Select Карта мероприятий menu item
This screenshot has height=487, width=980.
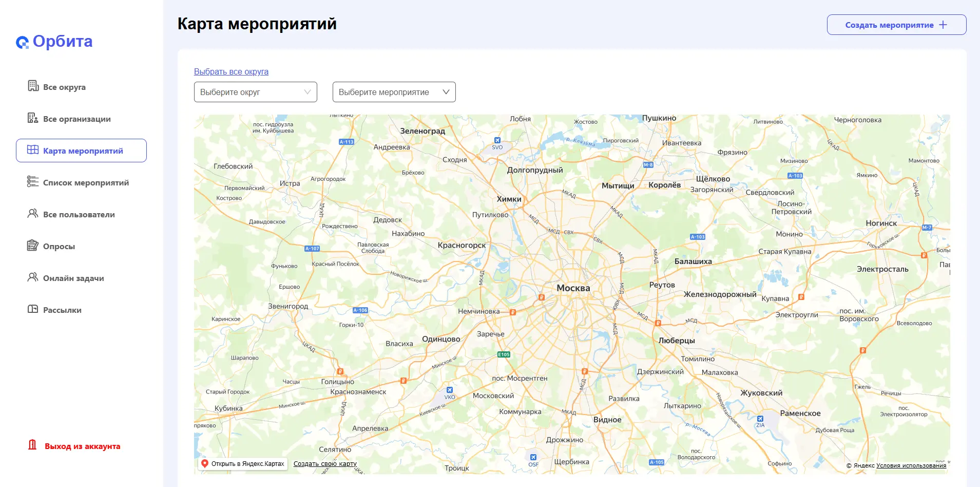(x=81, y=151)
